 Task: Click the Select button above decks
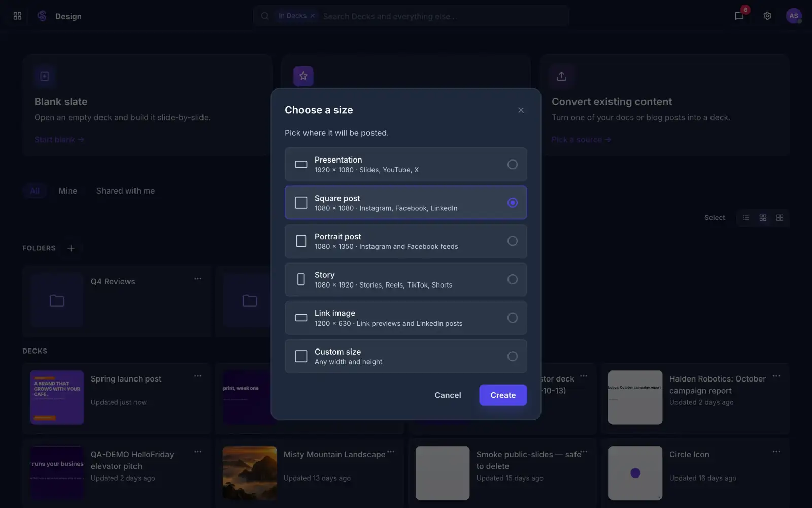tap(715, 218)
